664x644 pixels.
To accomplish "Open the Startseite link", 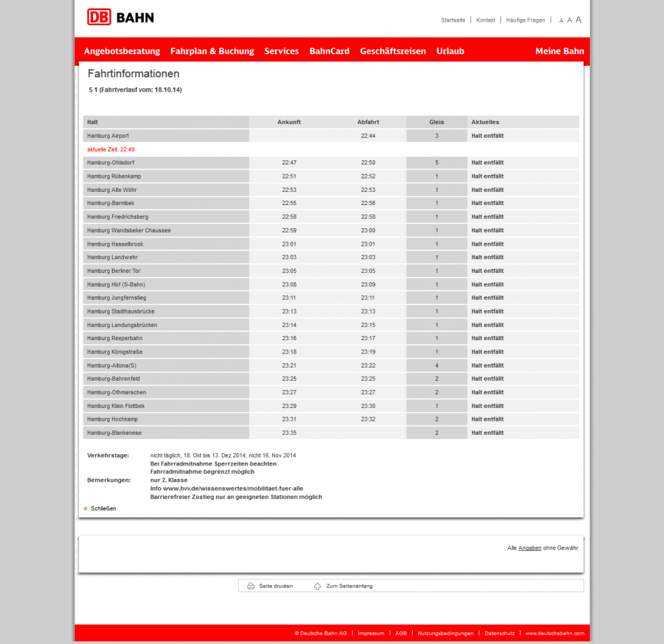I will [x=453, y=20].
